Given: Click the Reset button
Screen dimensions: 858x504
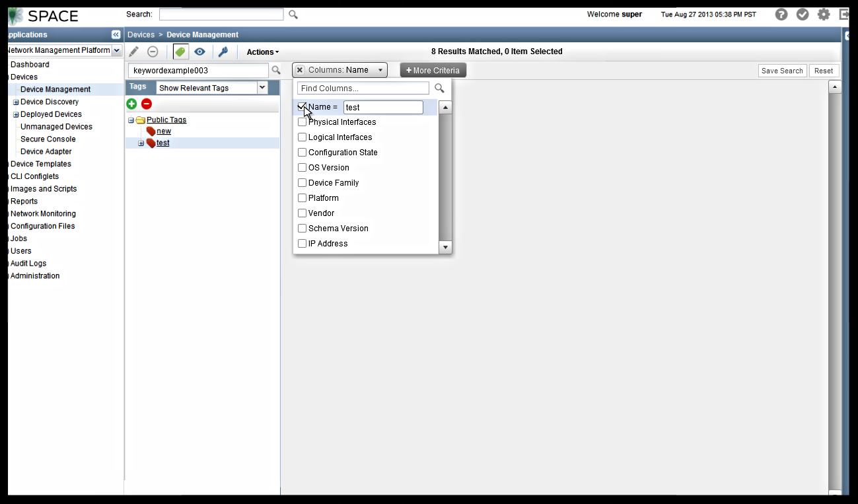Looking at the screenshot, I should point(824,71).
